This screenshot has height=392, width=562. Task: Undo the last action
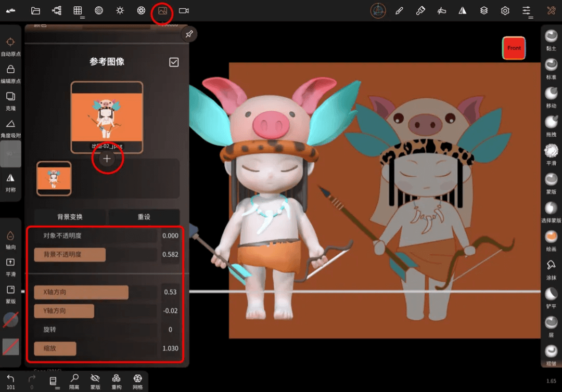coord(11,382)
